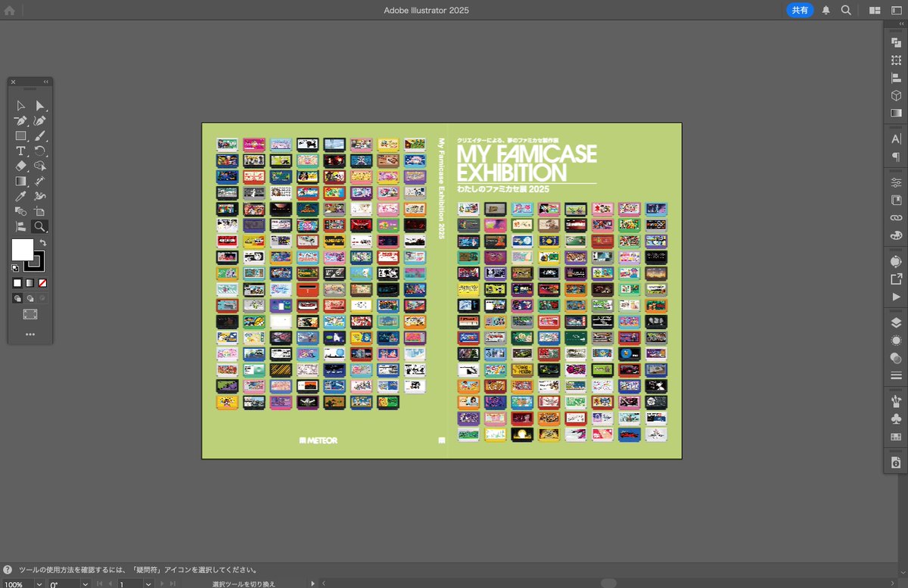Change screen mode in Tools panel
This screenshot has height=588, width=908.
coord(30,314)
